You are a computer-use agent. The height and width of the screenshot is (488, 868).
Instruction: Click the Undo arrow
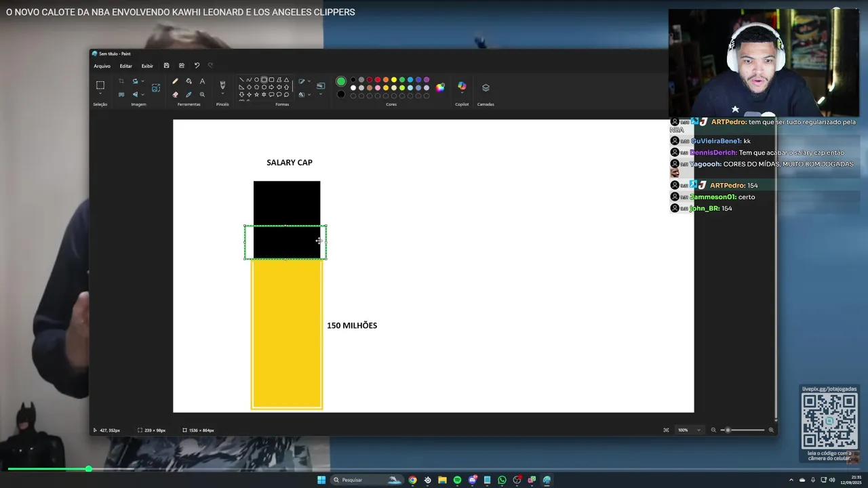point(197,66)
